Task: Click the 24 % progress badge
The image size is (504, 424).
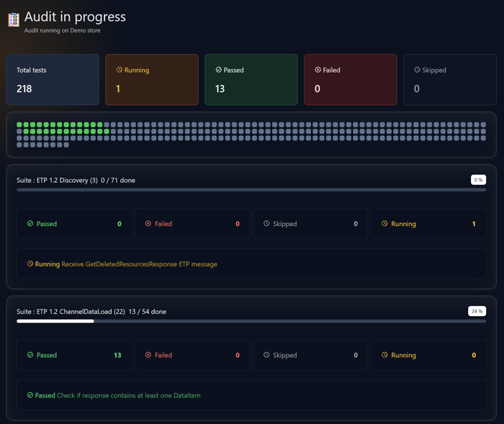Action: click(477, 311)
